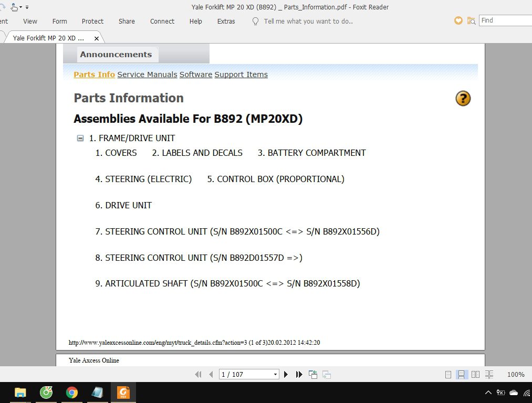The image size is (532, 403).
Task: Open the Share ribbon tab
Action: pyautogui.click(x=127, y=22)
